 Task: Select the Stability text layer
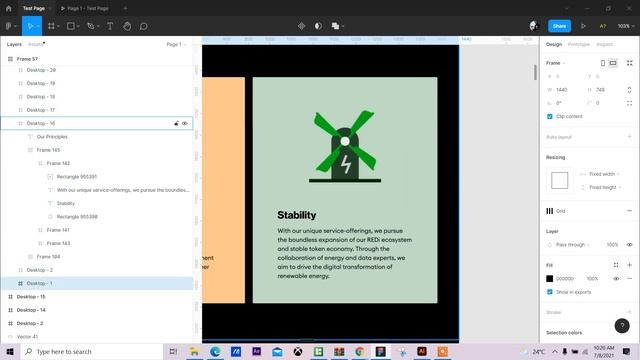97,203
